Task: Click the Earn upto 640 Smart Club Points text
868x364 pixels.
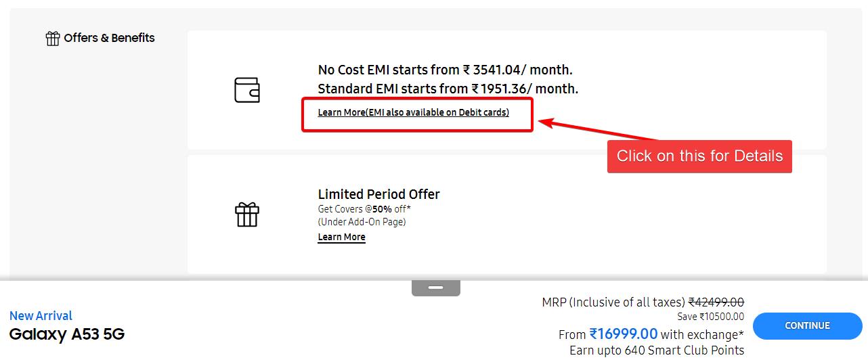Action: click(656, 350)
